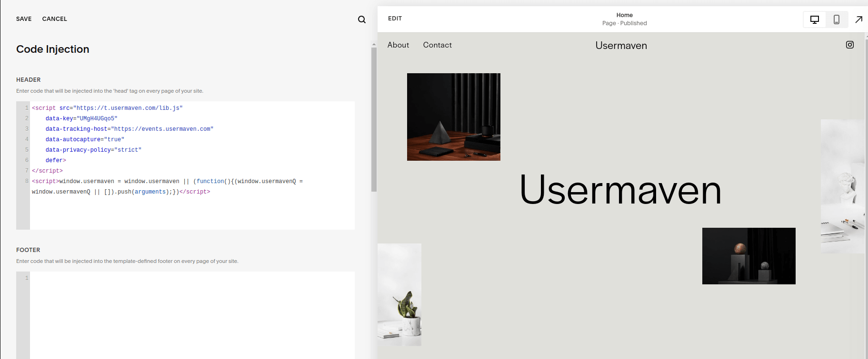The image size is (868, 359).
Task: Select the dark pyramid image thumbnail
Action: (453, 117)
